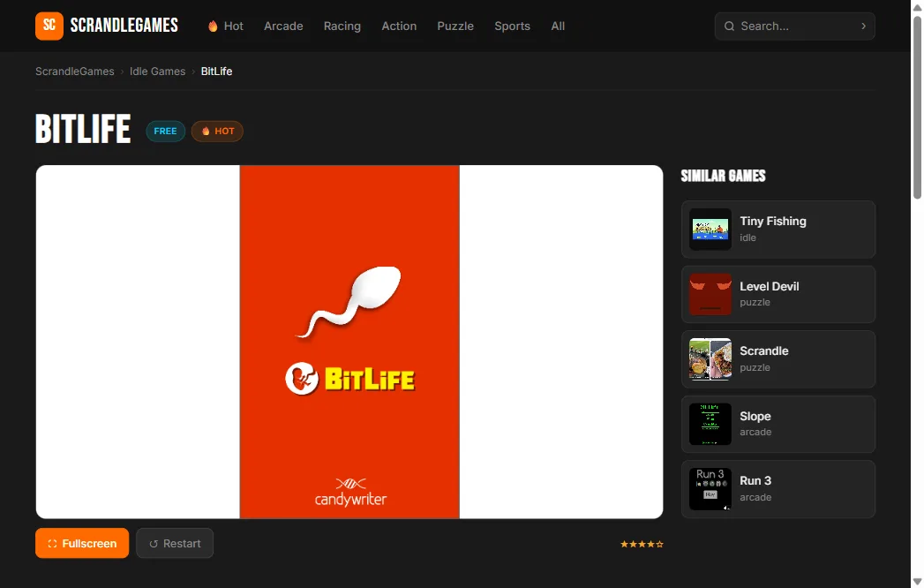Open Run 3 game thumbnail

[710, 489]
